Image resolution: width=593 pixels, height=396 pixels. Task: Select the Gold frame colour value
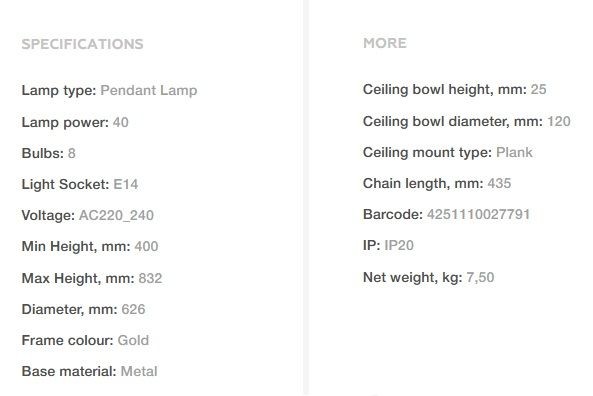pos(133,340)
